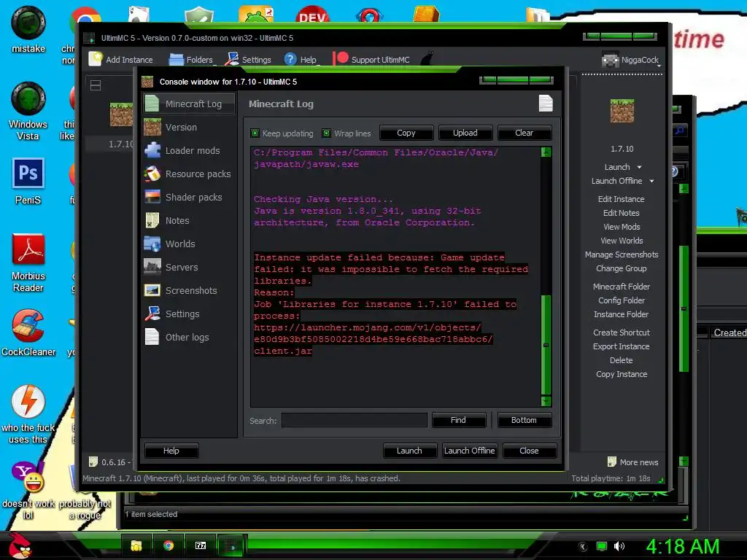
Task: Click the Copy log button
Action: coord(406,133)
